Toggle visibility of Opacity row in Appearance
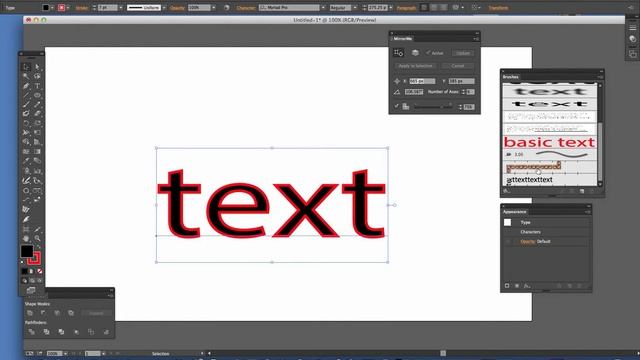The image size is (640, 360). coord(507,241)
